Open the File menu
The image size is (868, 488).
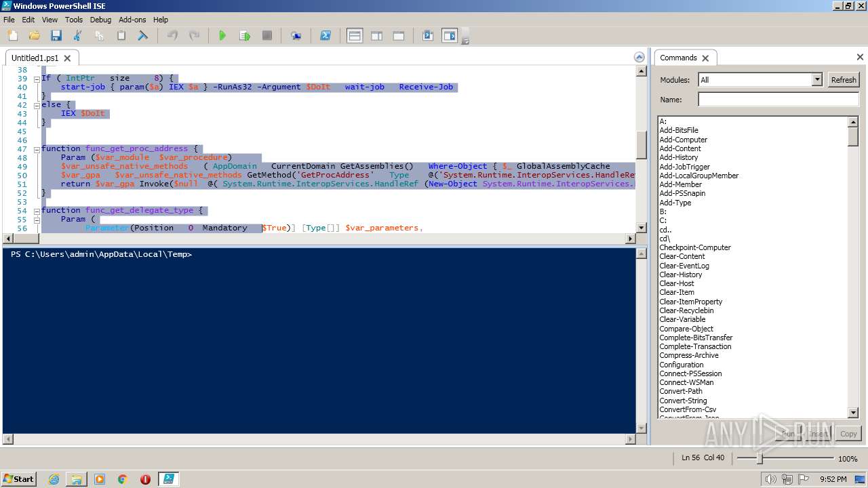[9, 20]
